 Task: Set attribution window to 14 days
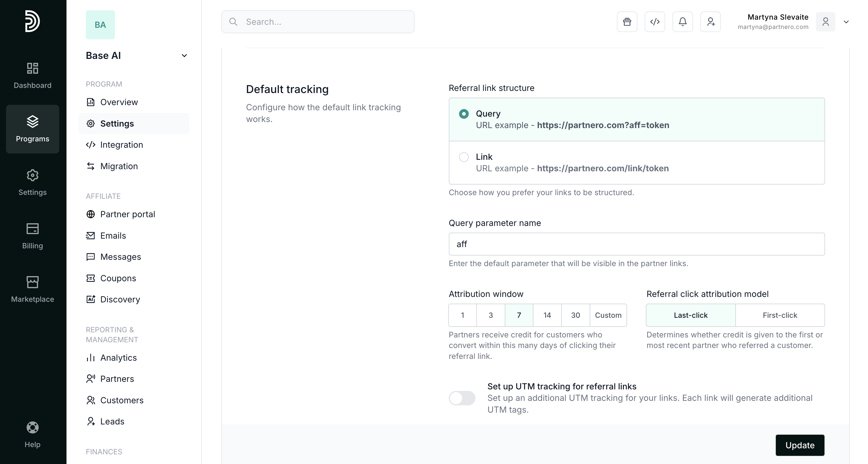pos(547,315)
